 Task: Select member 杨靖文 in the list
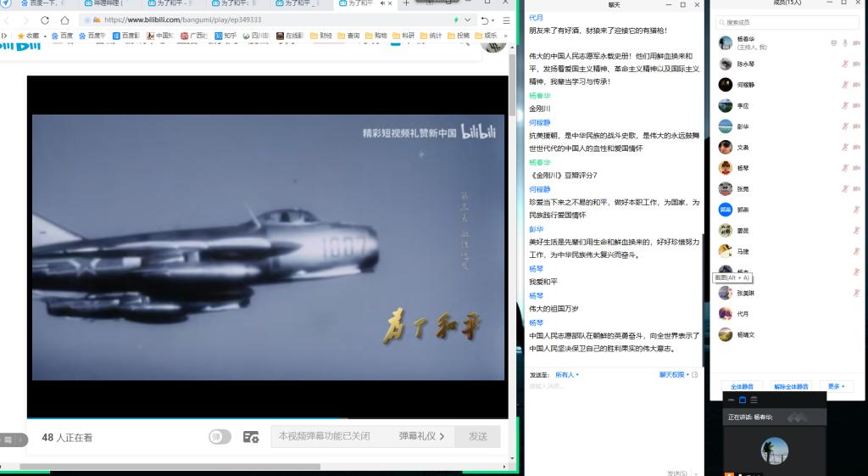pos(787,334)
